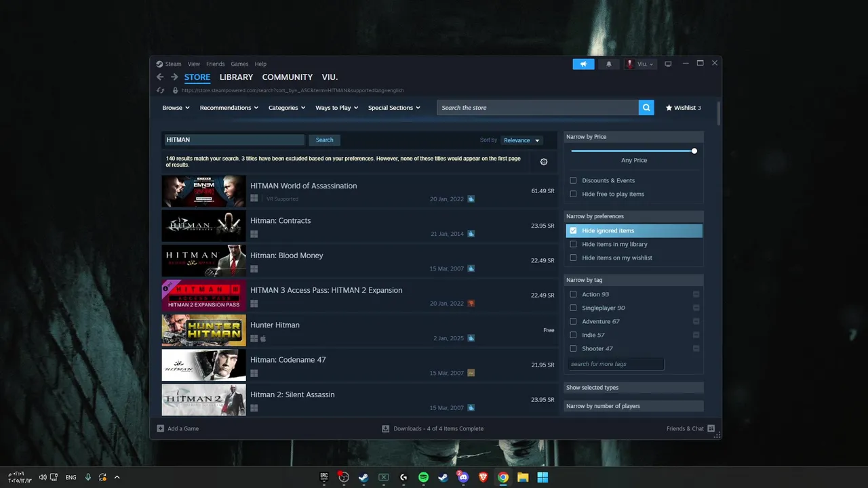Switch to the COMMUNITY tab
This screenshot has height=488, width=868.
pyautogui.click(x=288, y=77)
